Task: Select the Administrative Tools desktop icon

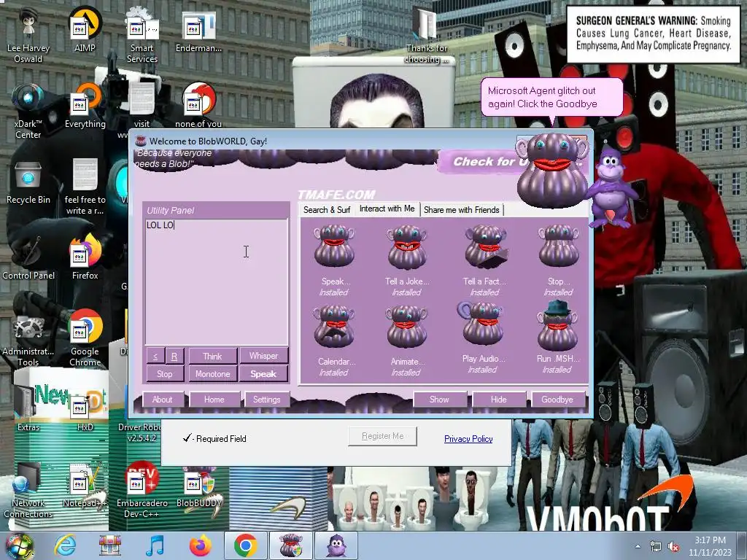Action: click(x=28, y=341)
